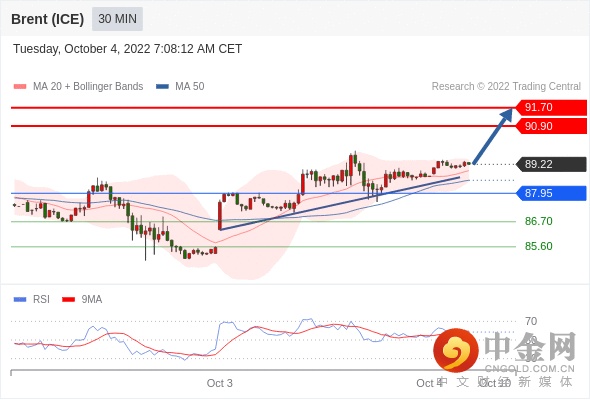Click the CNGOLD orange logo icon
Viewport: 590px width, 400px height.
click(456, 350)
